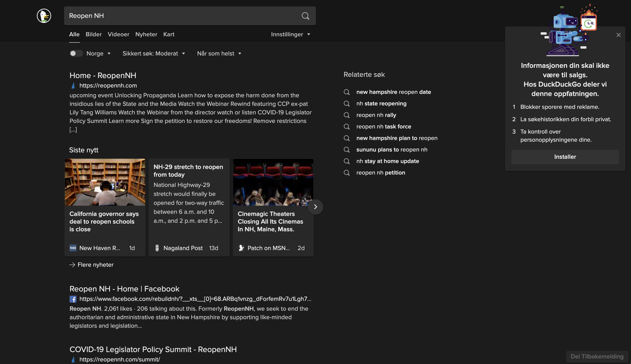The width and height of the screenshot is (631, 364).
Task: Click the robot illustration in promo panel
Action: [569, 30]
